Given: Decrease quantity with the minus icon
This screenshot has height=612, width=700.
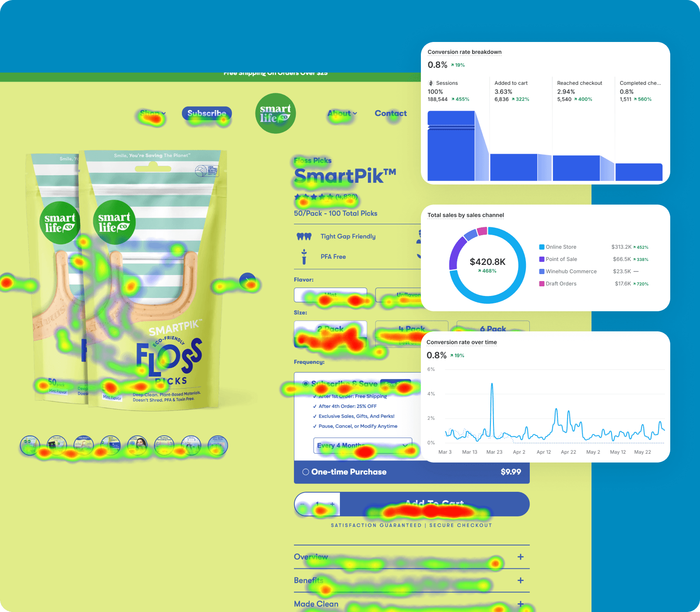Looking at the screenshot, I should (302, 504).
